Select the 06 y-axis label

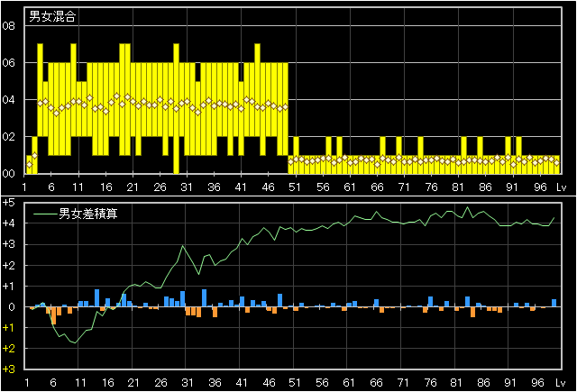[x=8, y=63]
